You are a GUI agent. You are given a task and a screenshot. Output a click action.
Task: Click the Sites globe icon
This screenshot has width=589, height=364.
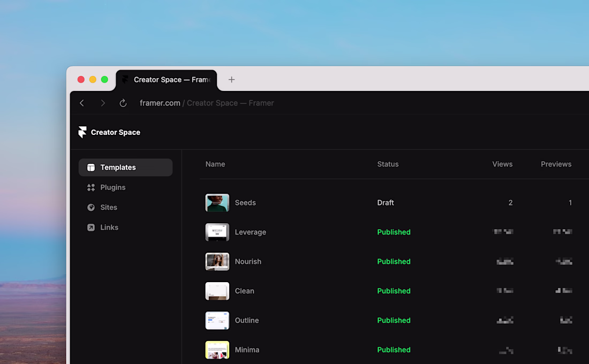click(x=91, y=207)
